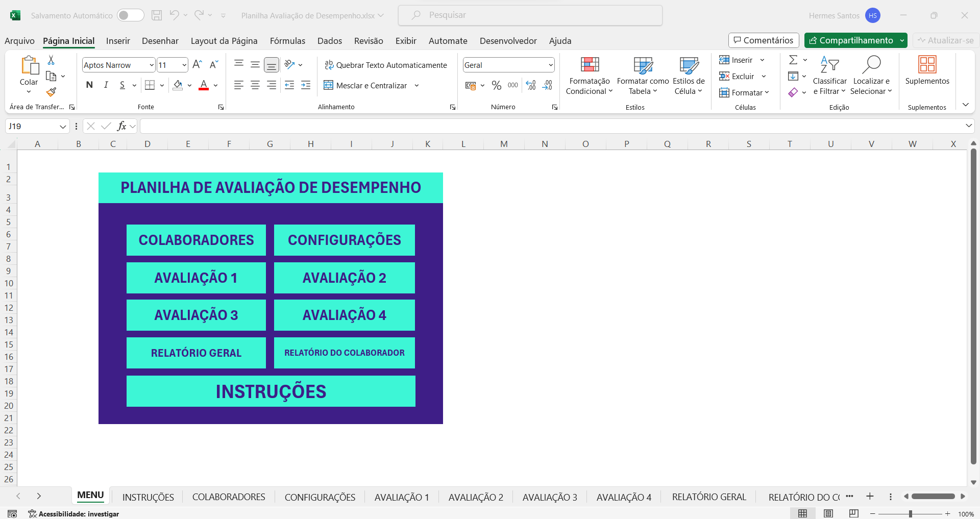Open the Inserir ribbon tab
This screenshot has height=519, width=980.
tap(118, 41)
